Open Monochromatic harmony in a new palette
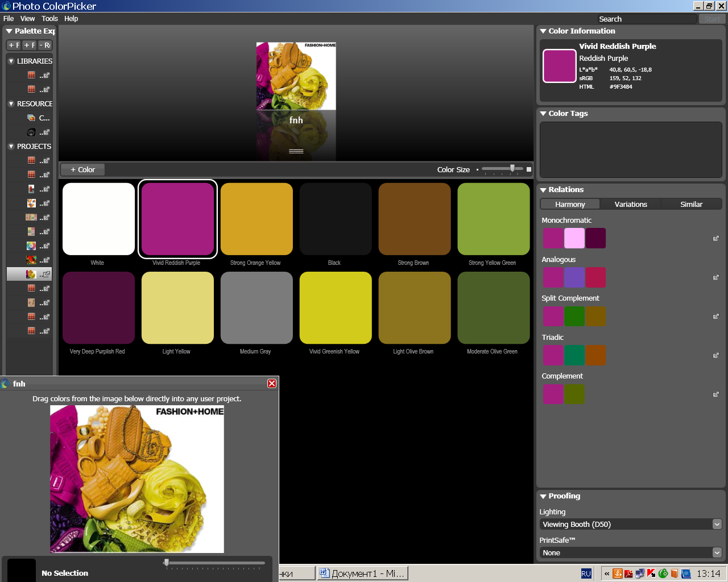 716,238
